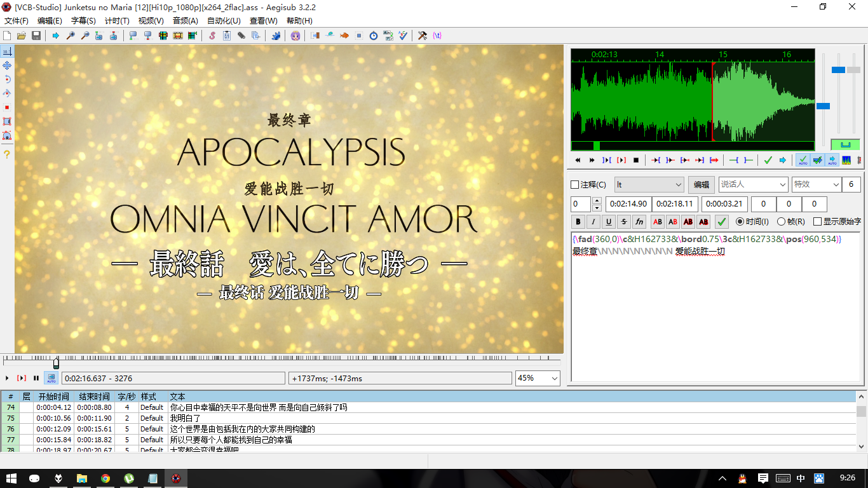Open Shift Times clock icon
868x488 pixels.
tap(374, 36)
